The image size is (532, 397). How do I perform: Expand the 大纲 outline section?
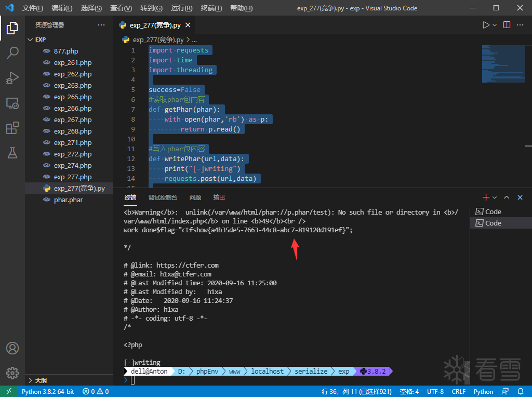[69, 380]
